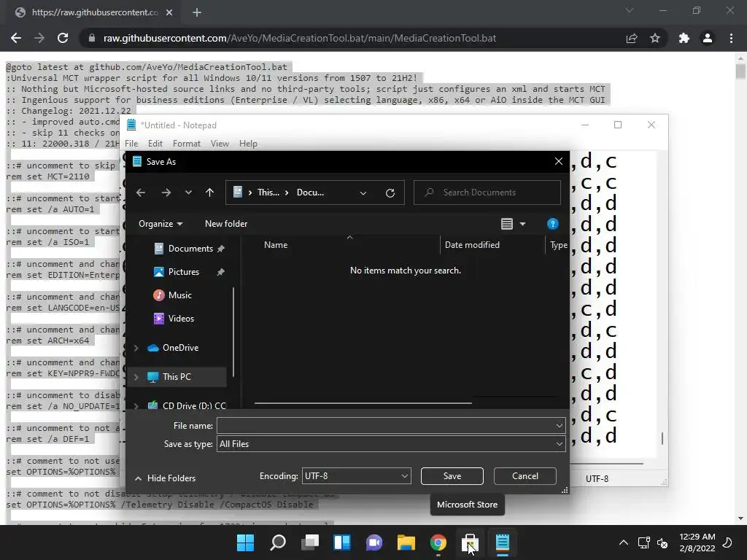Create a New folder
This screenshot has height=560, width=747.
click(x=226, y=224)
